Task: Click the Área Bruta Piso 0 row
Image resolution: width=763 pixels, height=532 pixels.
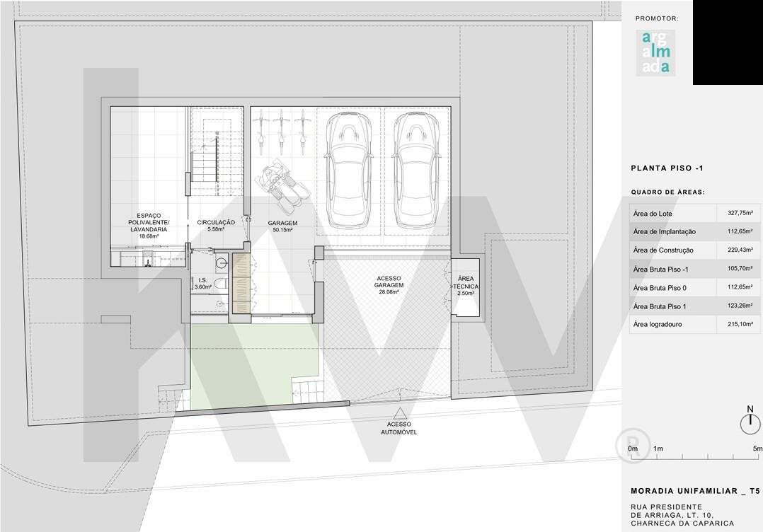Action: (x=694, y=287)
